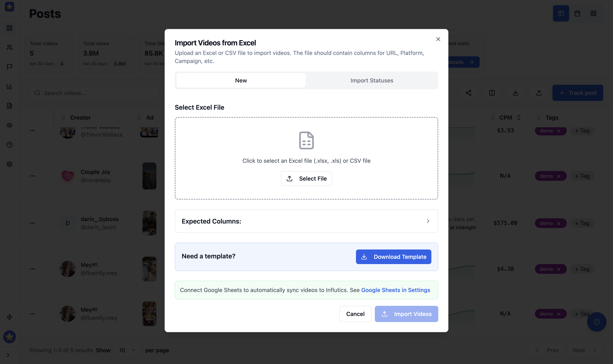Screen dimensions: 613x364
Task: Open the floating help button
Action: (597, 322)
